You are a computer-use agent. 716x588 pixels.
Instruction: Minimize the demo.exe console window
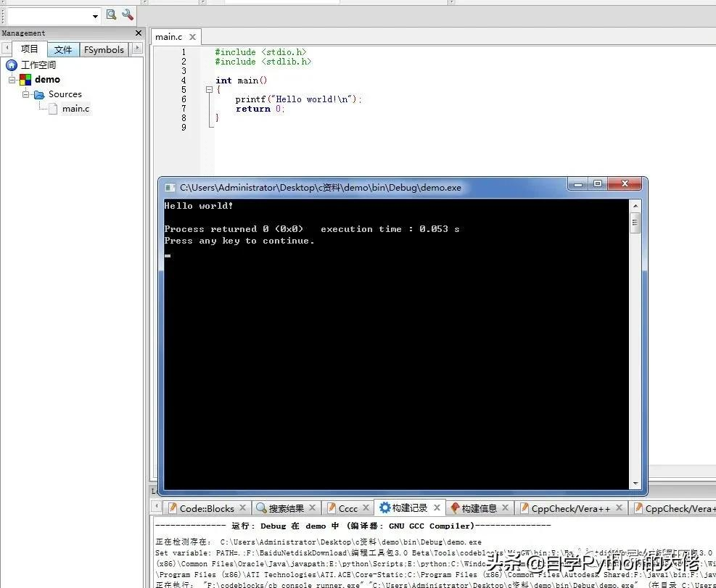(x=579, y=183)
